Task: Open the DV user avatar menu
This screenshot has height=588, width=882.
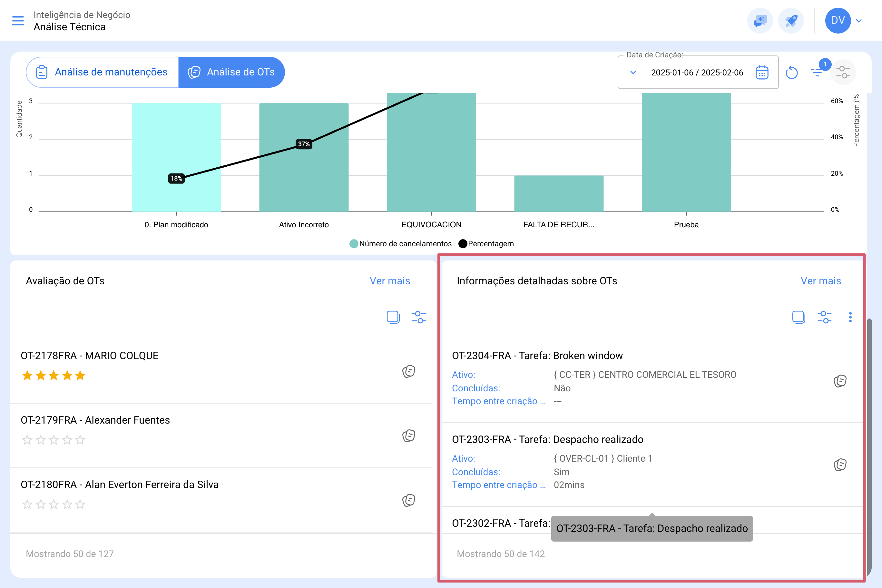Action: pos(838,21)
